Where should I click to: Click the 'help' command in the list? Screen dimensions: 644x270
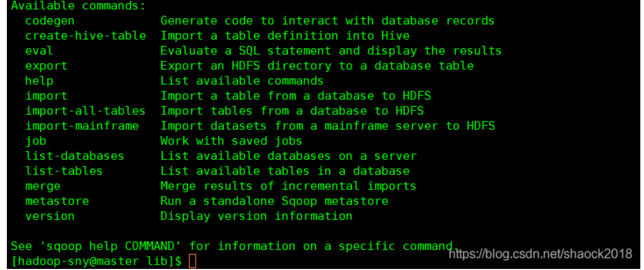pos(39,81)
